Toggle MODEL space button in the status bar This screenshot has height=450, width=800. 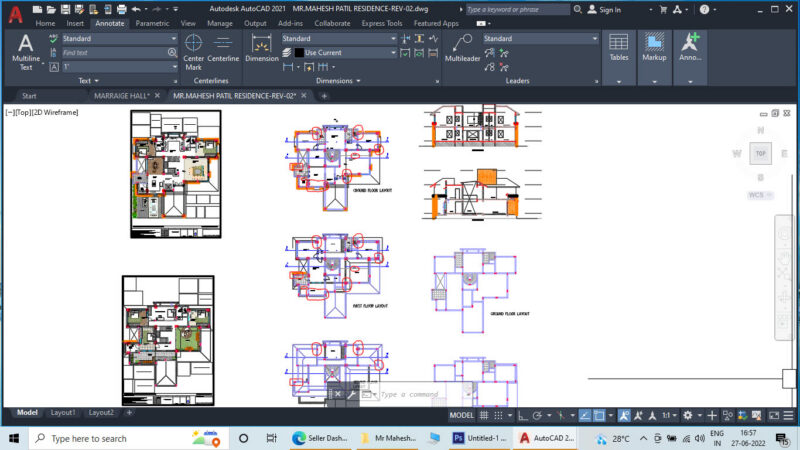461,416
